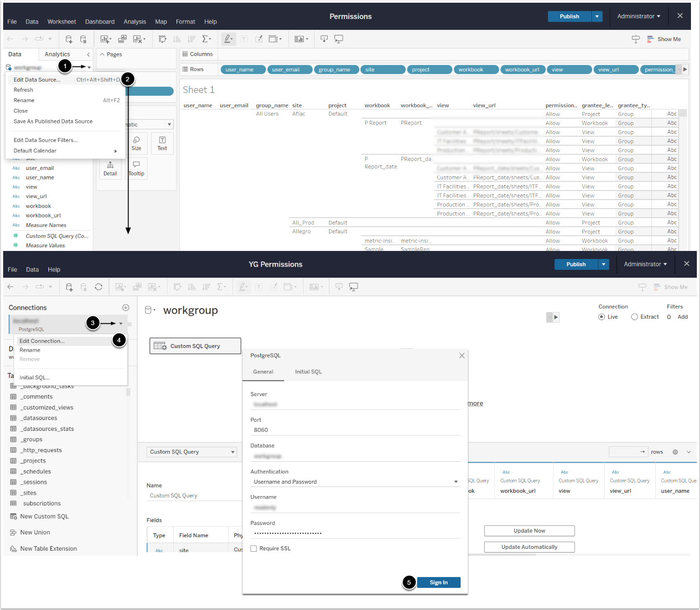The image size is (700, 610).
Task: Add a connection with the plus icon
Action: [126, 307]
